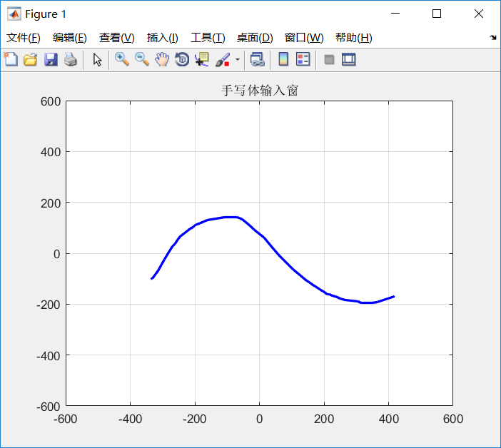Open the 文件(F) menu
This screenshot has height=448, width=501.
pos(24,38)
